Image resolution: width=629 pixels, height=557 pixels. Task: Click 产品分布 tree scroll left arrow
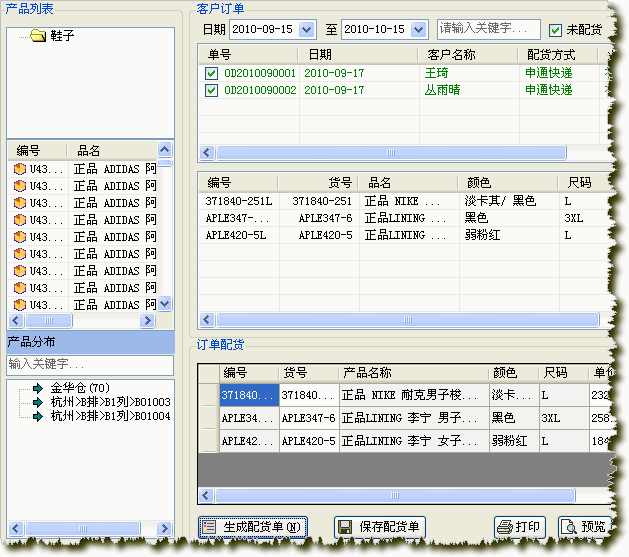click(16, 528)
